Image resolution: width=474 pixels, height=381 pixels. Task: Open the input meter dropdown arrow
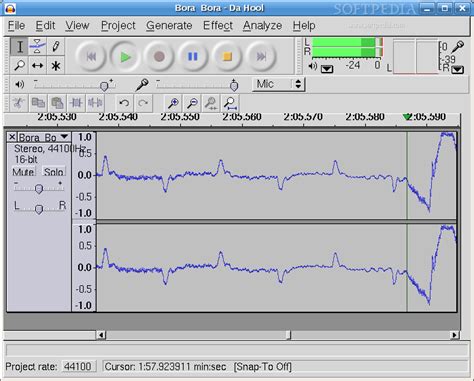point(458,70)
